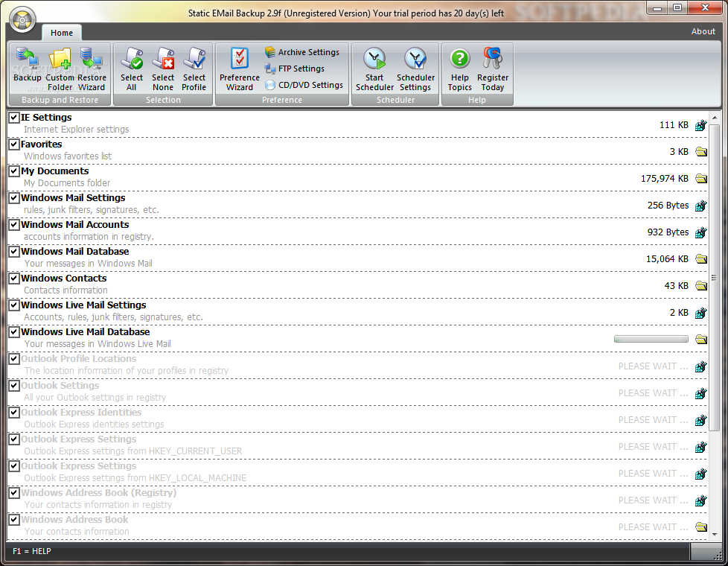Select the 'Windows Mail Database' row title
The width and height of the screenshot is (728, 566).
tap(74, 252)
